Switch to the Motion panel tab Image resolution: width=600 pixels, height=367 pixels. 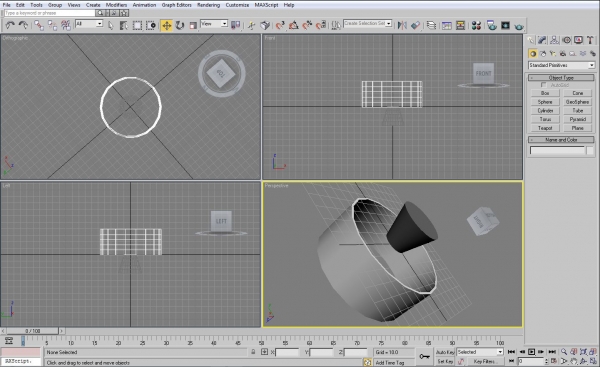[567, 40]
